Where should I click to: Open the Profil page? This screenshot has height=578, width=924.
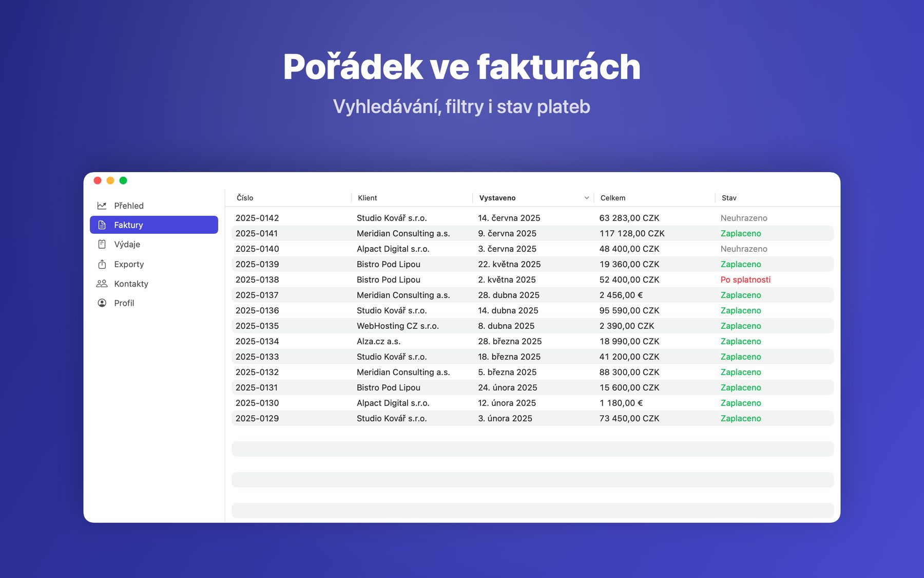154,303
